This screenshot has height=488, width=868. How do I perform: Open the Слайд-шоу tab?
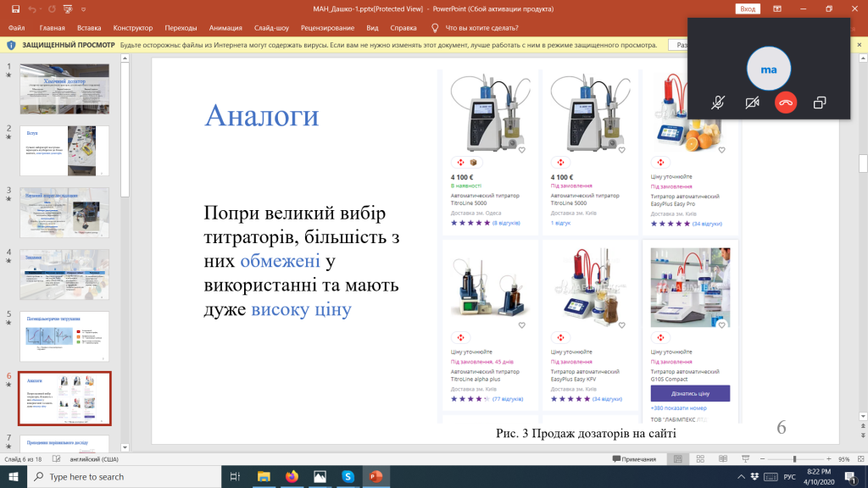271,28
